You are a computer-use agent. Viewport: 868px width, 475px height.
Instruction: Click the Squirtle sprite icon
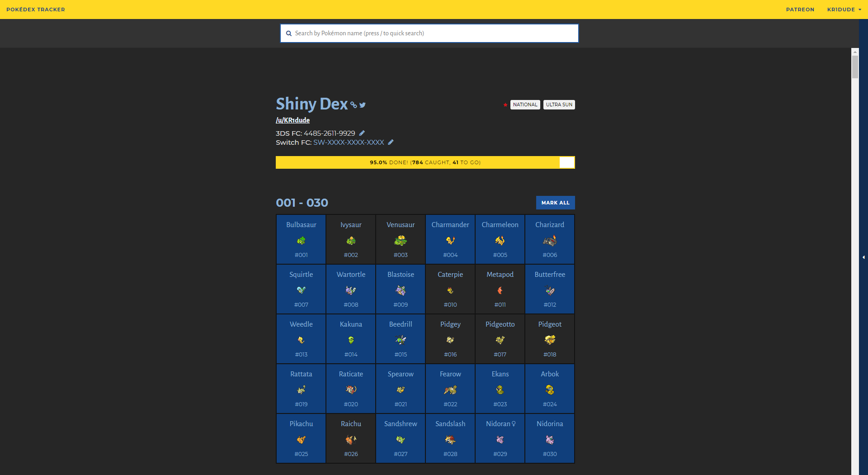[301, 290]
